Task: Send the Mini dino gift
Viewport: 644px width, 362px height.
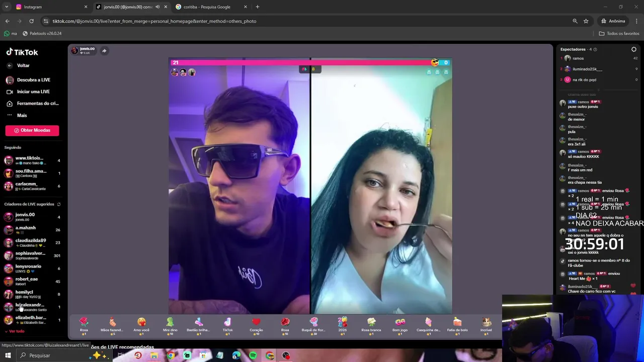Action: tap(170, 326)
